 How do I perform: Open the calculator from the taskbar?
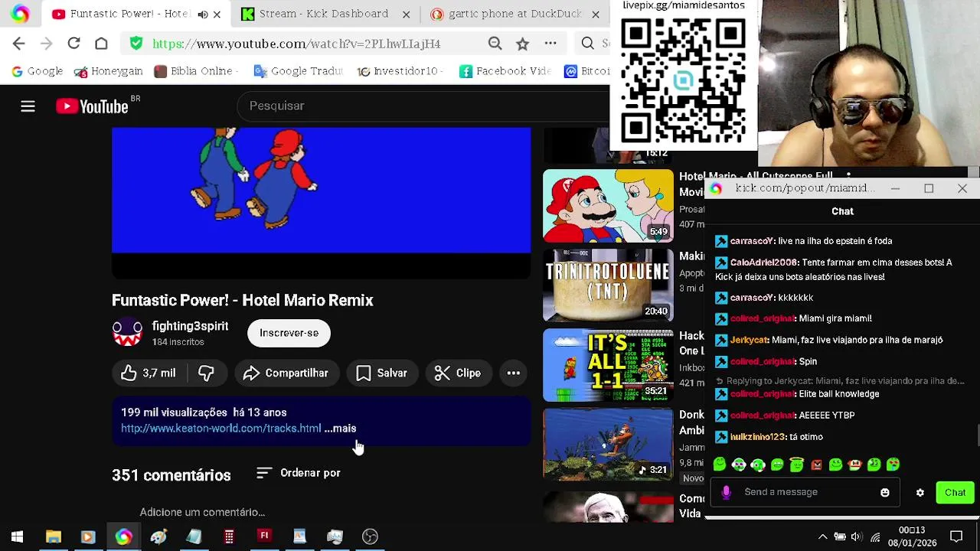point(229,536)
